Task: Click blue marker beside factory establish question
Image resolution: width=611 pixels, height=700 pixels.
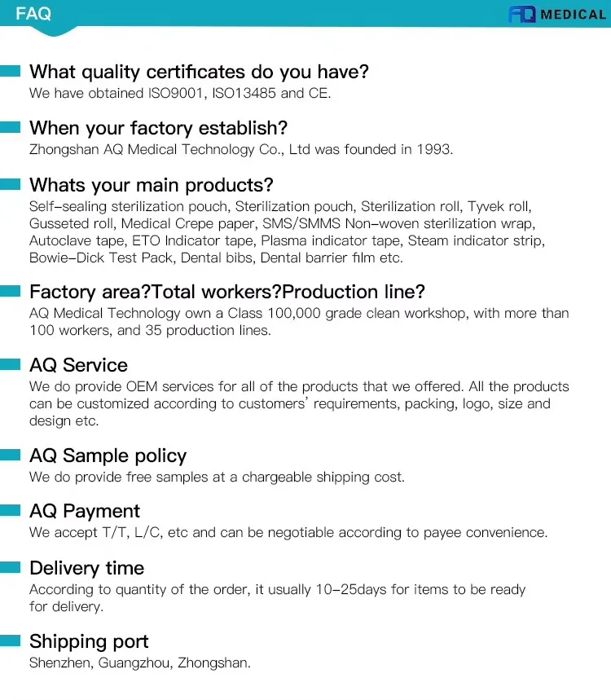Action: pos(10,128)
